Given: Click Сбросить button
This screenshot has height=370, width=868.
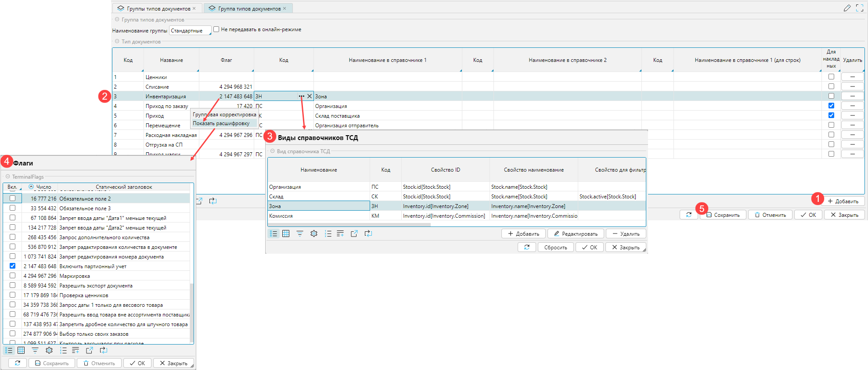Looking at the screenshot, I should click(555, 248).
